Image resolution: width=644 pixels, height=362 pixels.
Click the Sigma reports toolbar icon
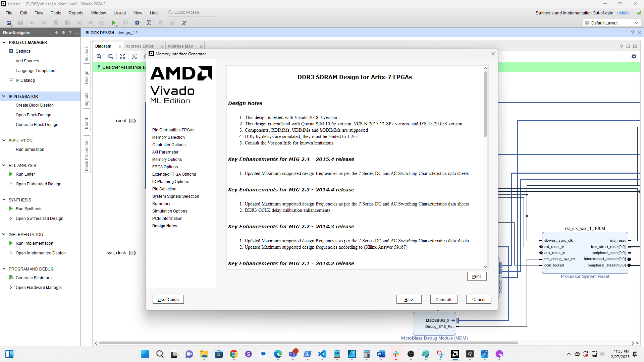149,23
